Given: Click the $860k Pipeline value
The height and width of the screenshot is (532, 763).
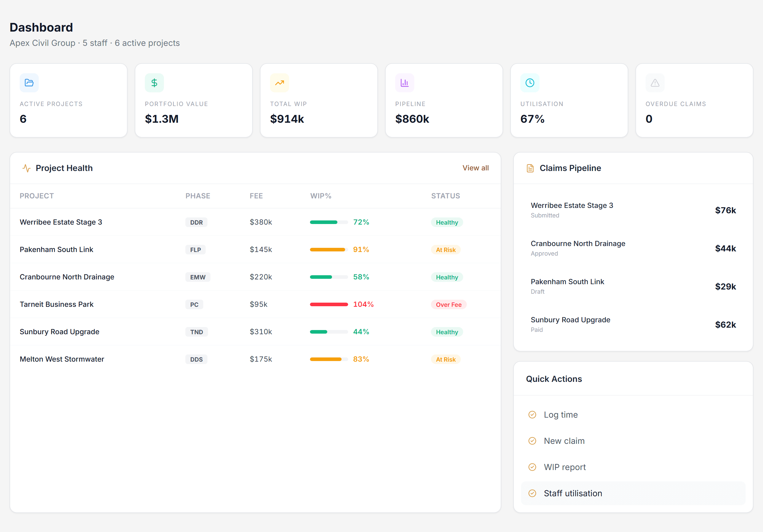Looking at the screenshot, I should click(x=412, y=119).
